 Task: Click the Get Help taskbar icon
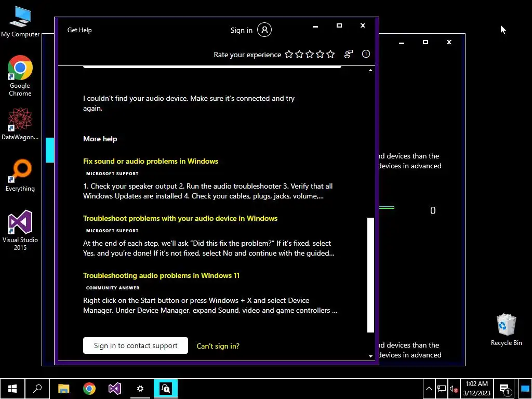pos(166,389)
